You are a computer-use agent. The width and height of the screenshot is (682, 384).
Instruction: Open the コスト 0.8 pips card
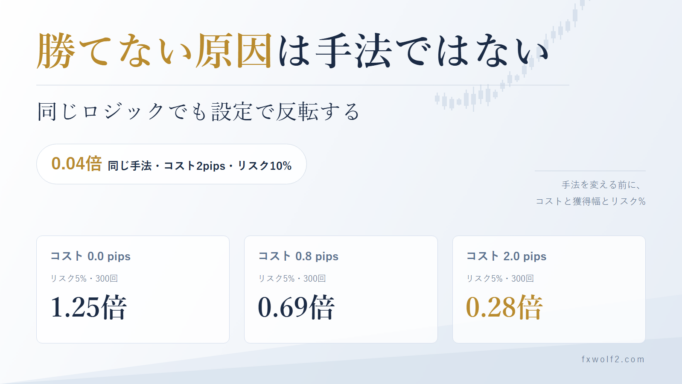341,290
